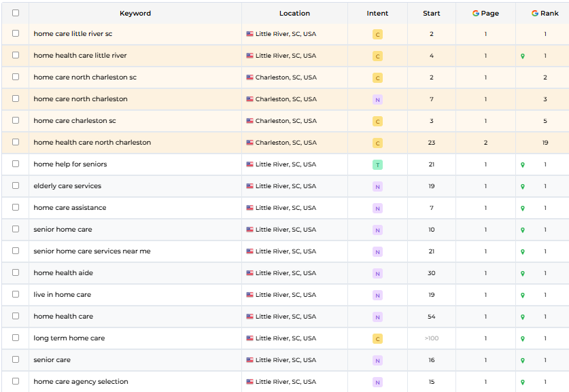Open keyword 'home health care north charleston'
The height and width of the screenshot is (392, 569).
(x=92, y=143)
